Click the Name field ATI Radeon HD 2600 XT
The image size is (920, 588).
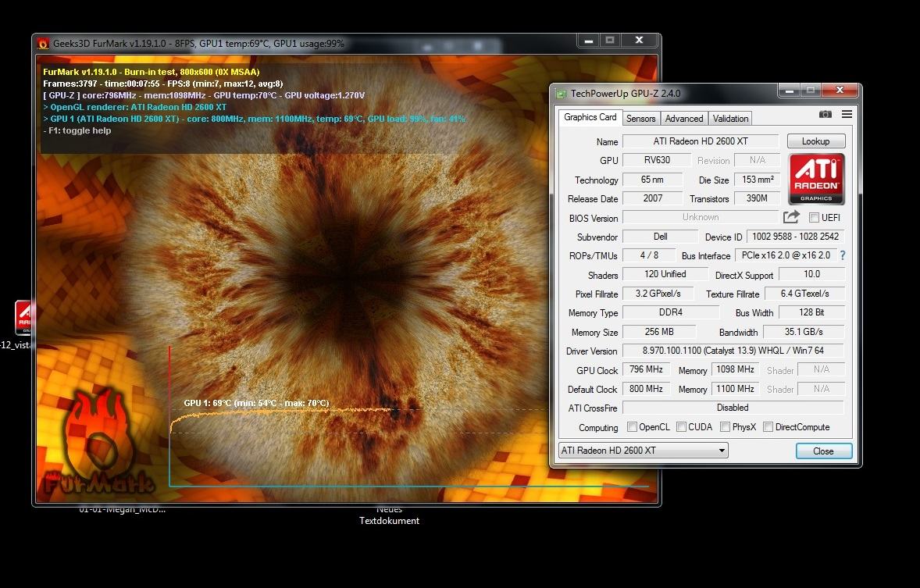click(701, 141)
